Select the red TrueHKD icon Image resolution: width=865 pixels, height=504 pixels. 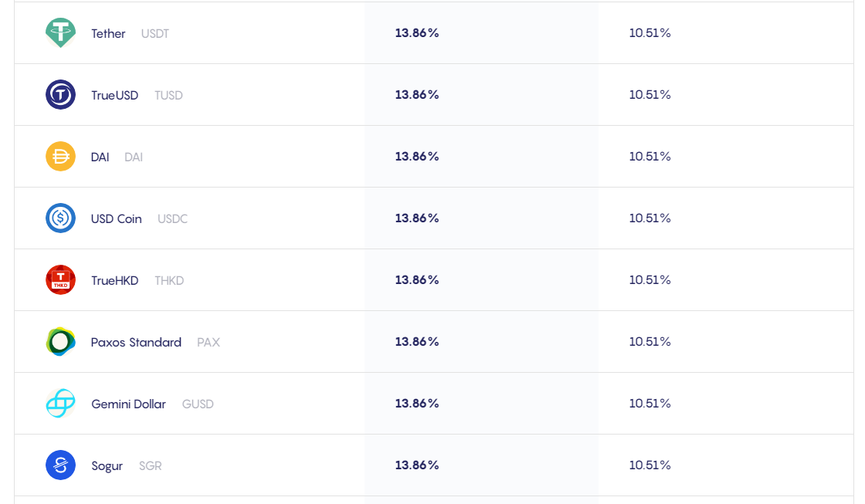pos(60,280)
